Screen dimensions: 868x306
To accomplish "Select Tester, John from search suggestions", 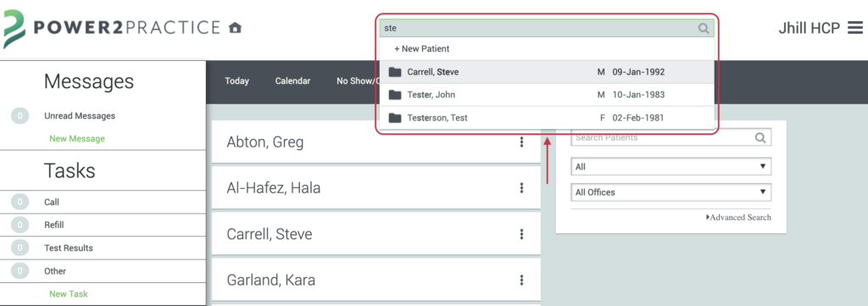I will coord(547,95).
